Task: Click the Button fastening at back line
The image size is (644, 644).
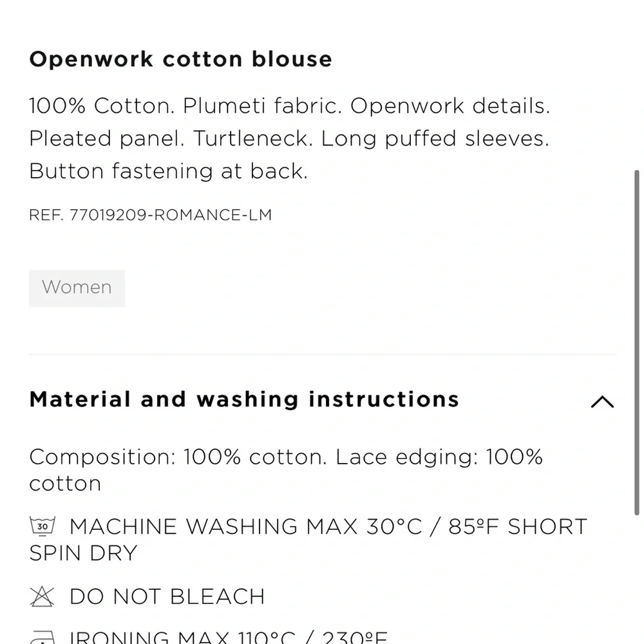Action: (x=168, y=171)
